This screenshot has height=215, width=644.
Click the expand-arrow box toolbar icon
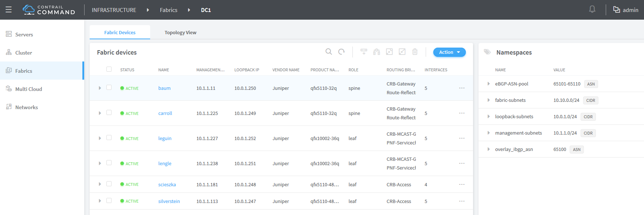(x=389, y=52)
